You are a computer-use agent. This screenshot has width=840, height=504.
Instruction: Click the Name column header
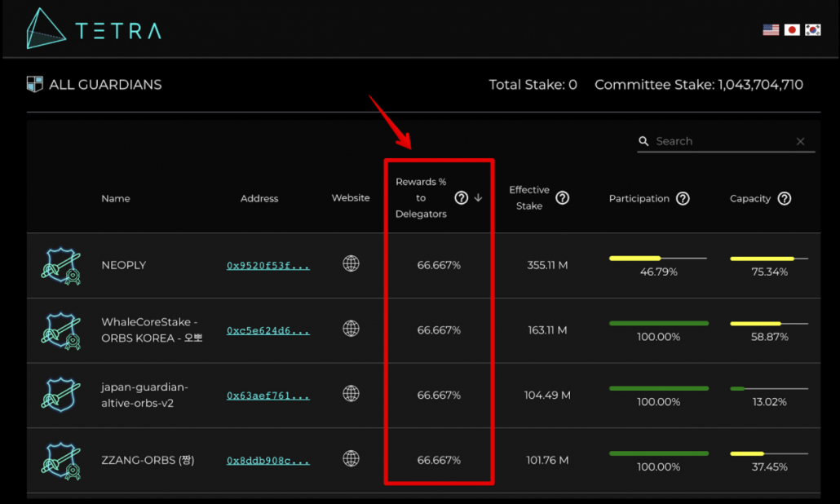click(116, 199)
